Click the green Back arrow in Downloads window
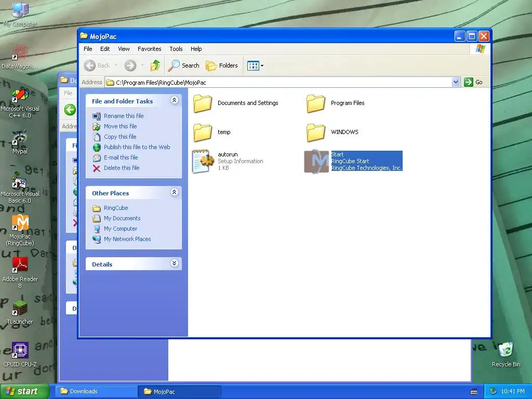Image resolution: width=532 pixels, height=399 pixels. 70,110
